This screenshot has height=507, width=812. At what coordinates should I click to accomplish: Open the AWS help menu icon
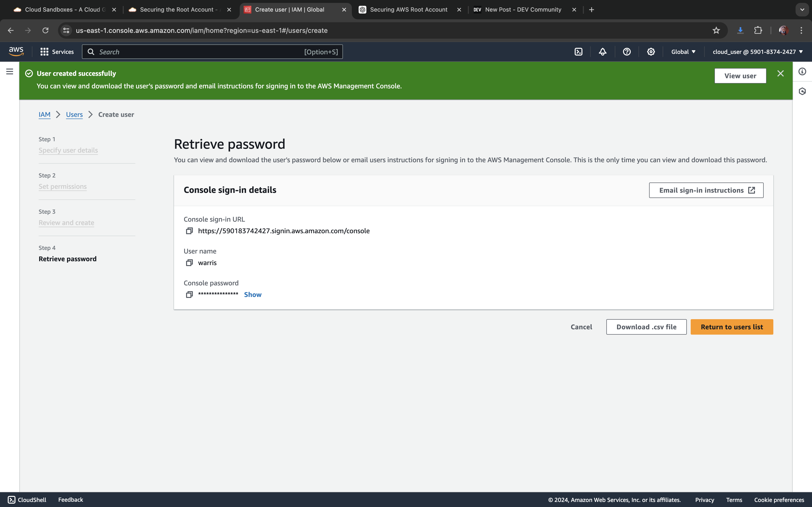coord(626,52)
